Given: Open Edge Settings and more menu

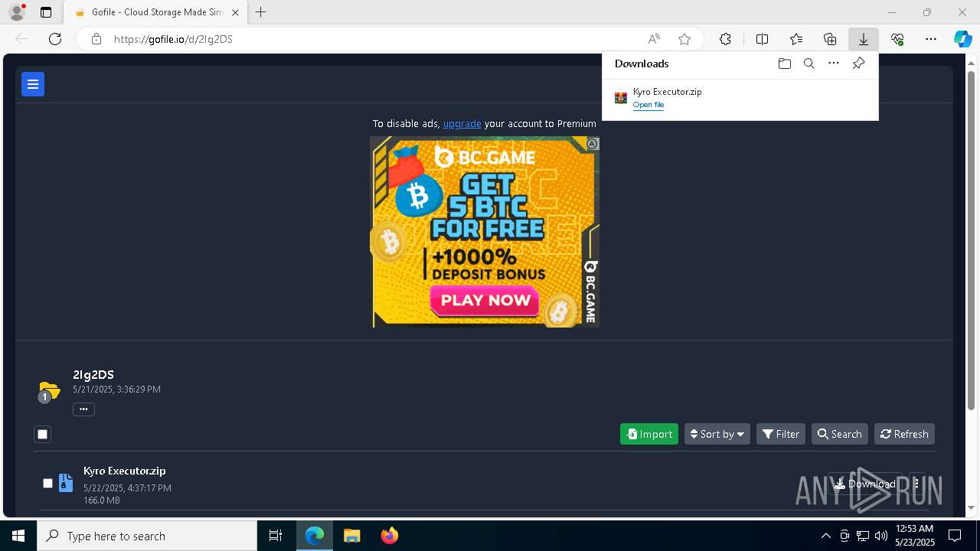Looking at the screenshot, I should click(x=931, y=39).
